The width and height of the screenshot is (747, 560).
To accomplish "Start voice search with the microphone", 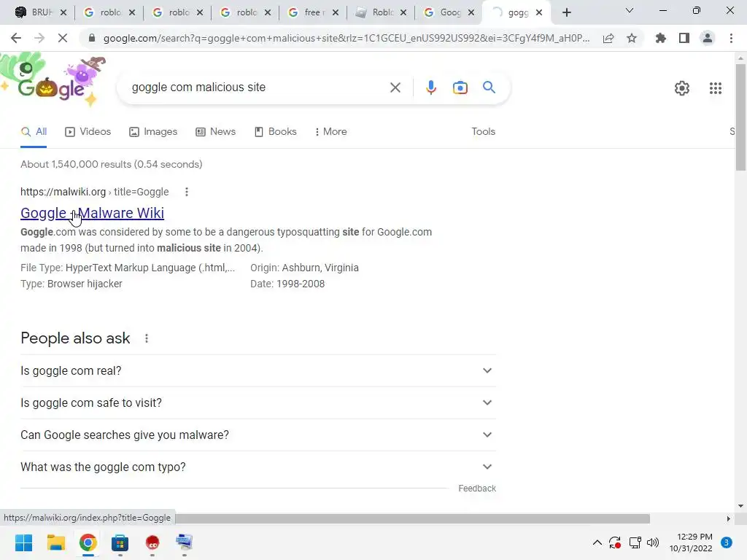I will (x=430, y=87).
